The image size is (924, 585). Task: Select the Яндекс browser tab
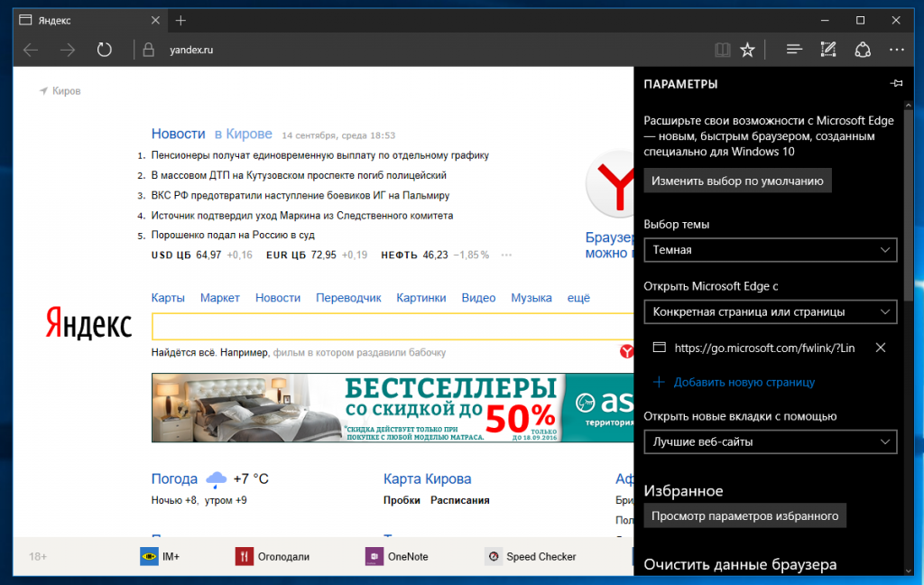click(88, 21)
